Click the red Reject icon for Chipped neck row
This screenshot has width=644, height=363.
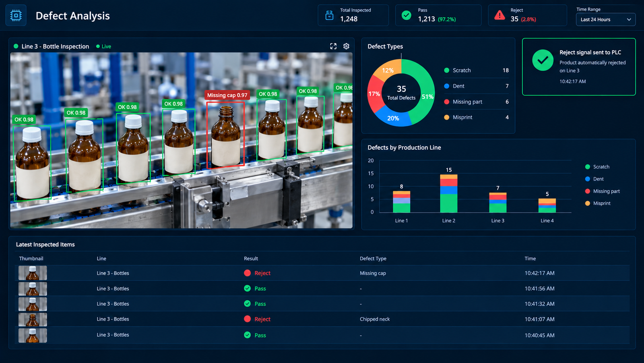pyautogui.click(x=248, y=319)
